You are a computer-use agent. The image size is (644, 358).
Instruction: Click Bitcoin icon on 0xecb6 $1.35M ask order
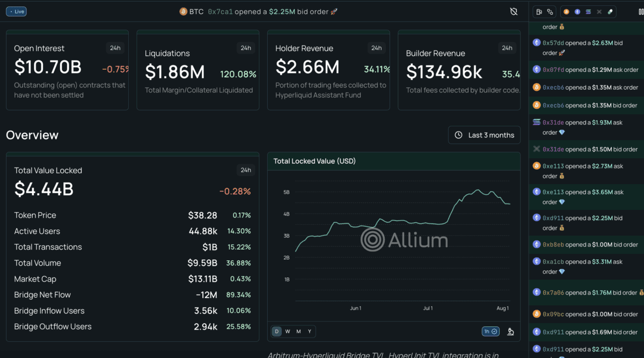click(x=537, y=87)
